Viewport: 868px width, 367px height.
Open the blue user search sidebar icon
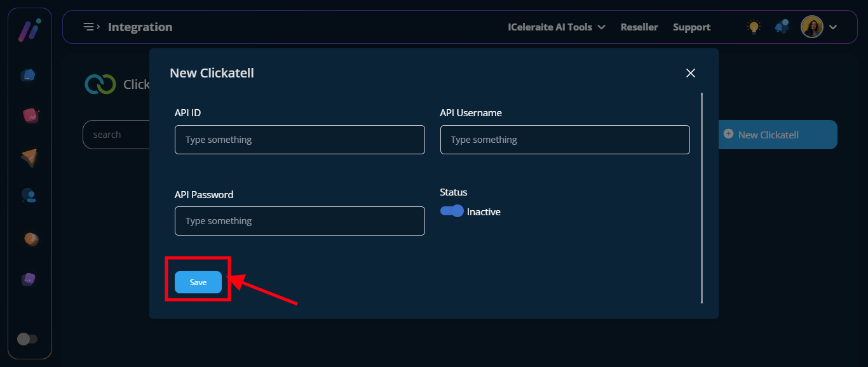(29, 196)
